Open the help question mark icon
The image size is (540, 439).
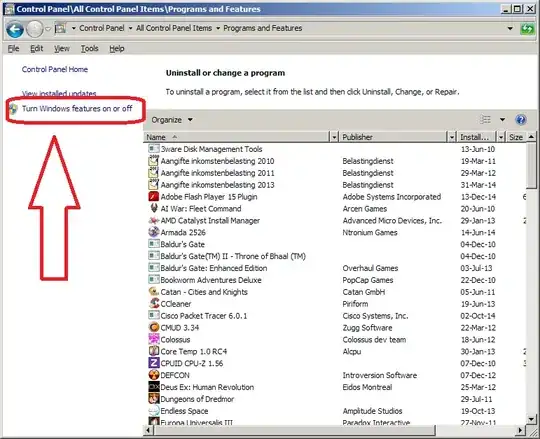pyautogui.click(x=520, y=119)
